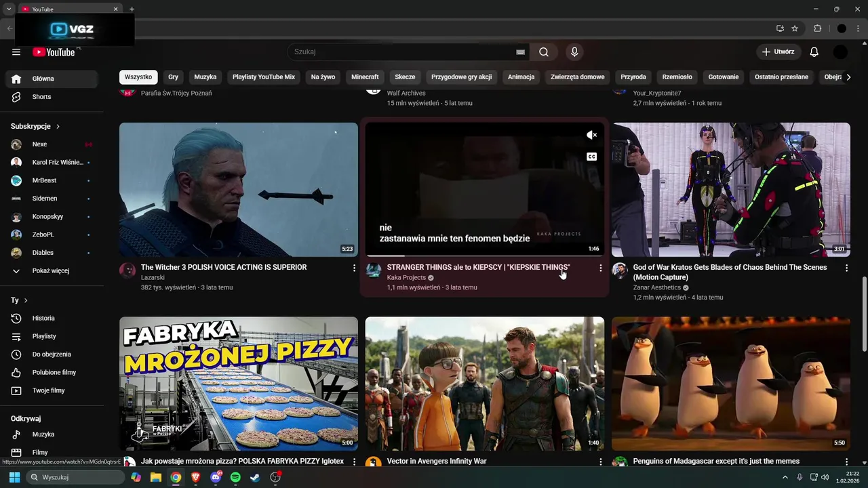
Task: Open the Penguins of Madagascar thumbnail
Action: pyautogui.click(x=731, y=384)
